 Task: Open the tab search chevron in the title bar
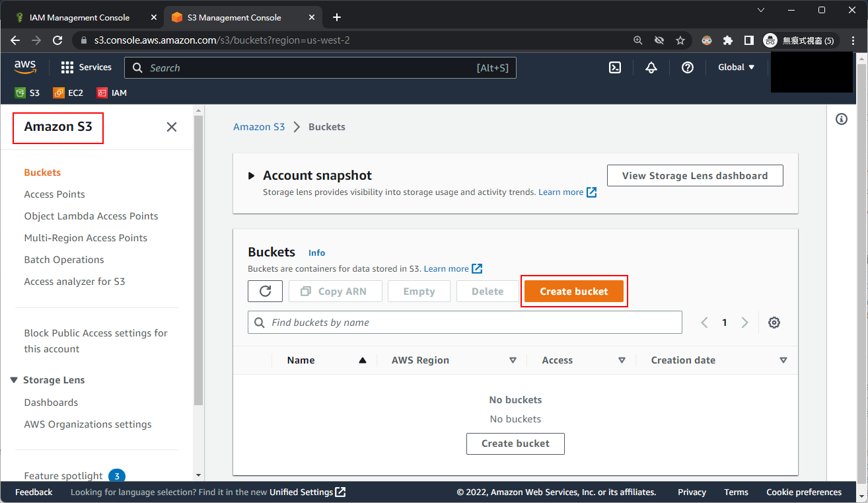click(761, 10)
